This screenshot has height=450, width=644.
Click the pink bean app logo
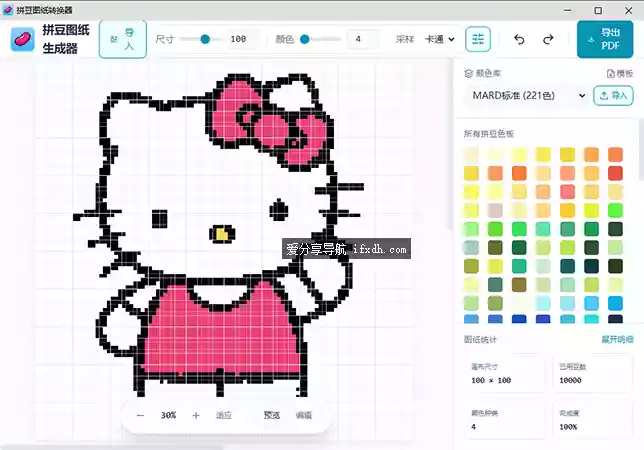[23, 39]
